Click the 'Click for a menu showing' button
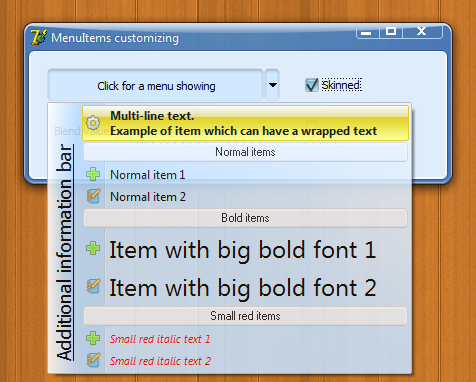The height and width of the screenshot is (382, 476). tap(156, 85)
